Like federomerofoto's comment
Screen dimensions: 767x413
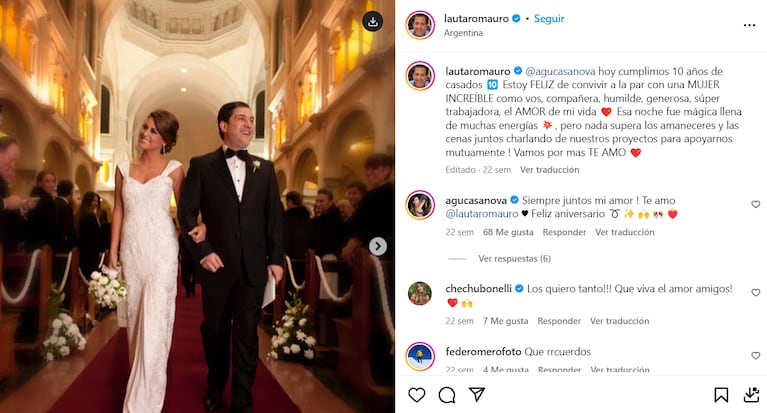[755, 355]
